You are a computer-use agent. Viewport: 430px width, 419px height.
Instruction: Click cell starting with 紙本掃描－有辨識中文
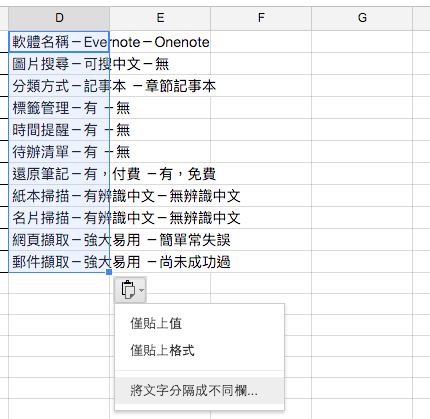[59, 195]
